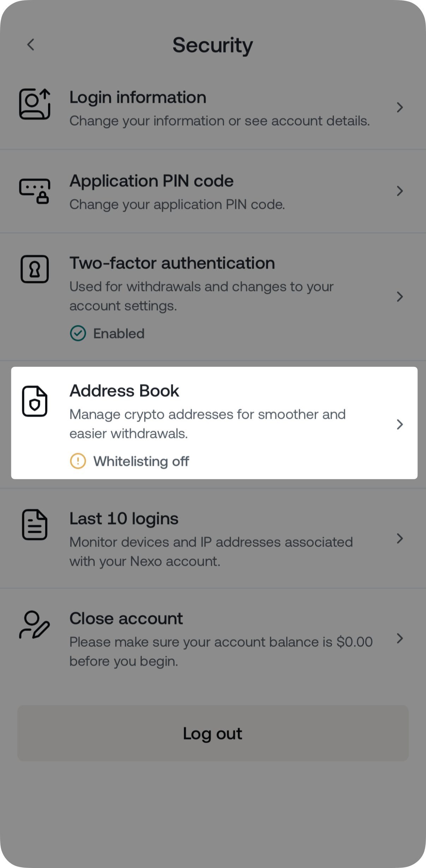Viewport: 426px width, 868px height.
Task: Open Application PIN code via right chevron
Action: tap(400, 191)
